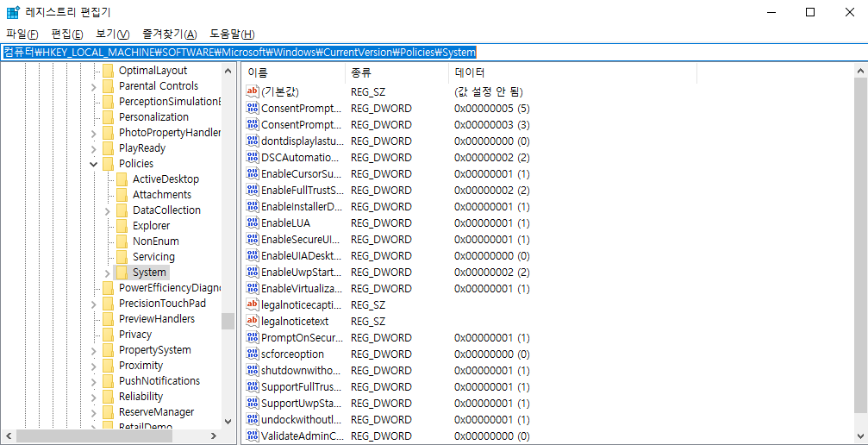Sort by the 종류 column header
This screenshot has height=445, width=868.
click(397, 72)
